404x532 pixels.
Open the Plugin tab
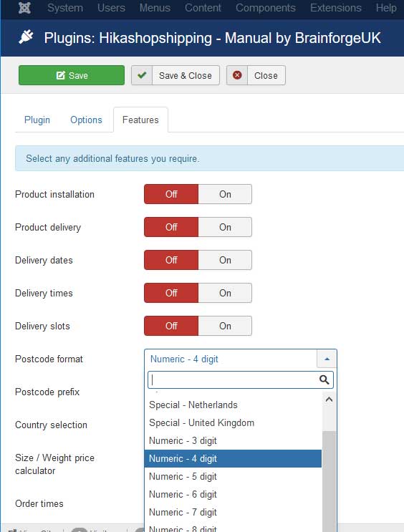coord(37,120)
